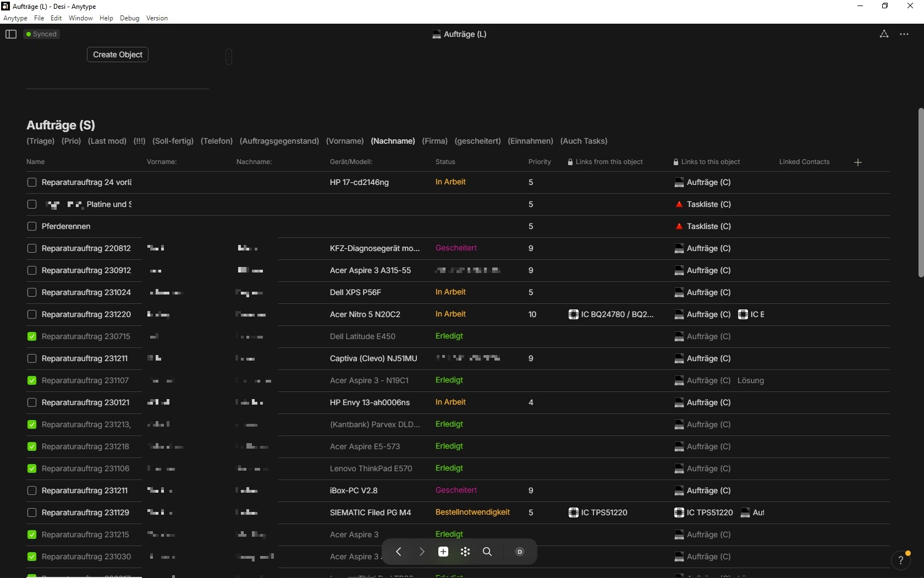Go back with the navigation arrow
924x578 pixels.
tap(399, 552)
